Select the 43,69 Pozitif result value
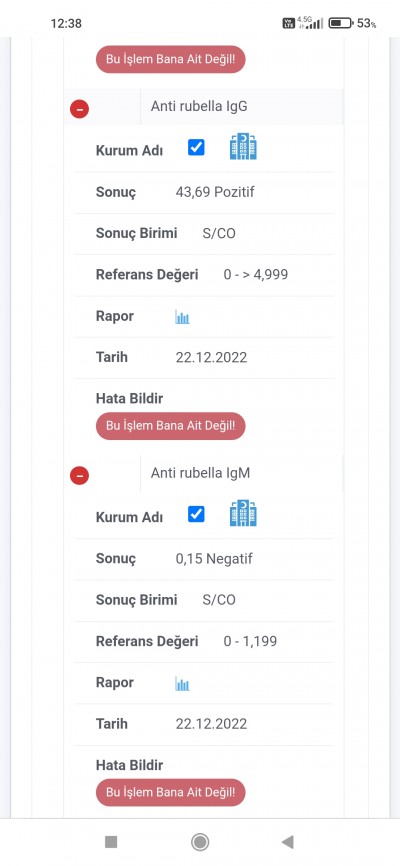The width and height of the screenshot is (400, 866). click(215, 192)
